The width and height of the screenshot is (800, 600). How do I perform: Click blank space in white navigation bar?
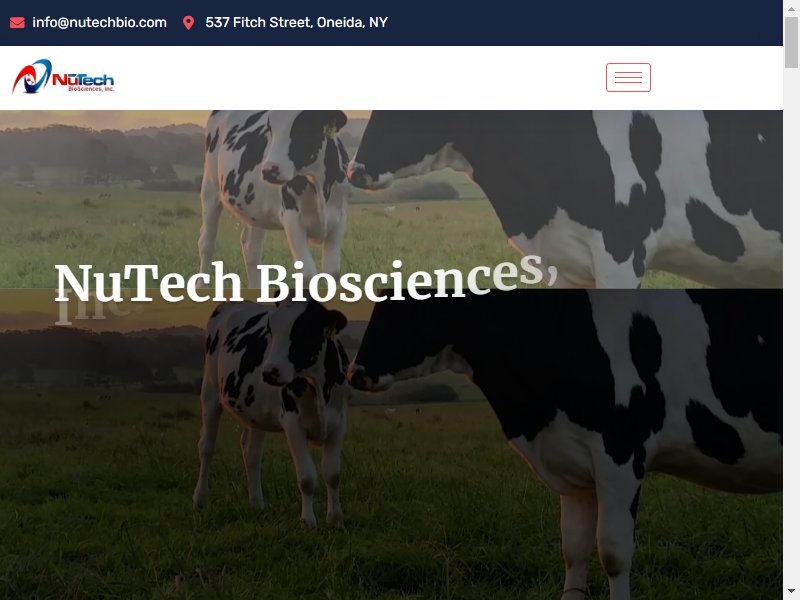pos(357,78)
